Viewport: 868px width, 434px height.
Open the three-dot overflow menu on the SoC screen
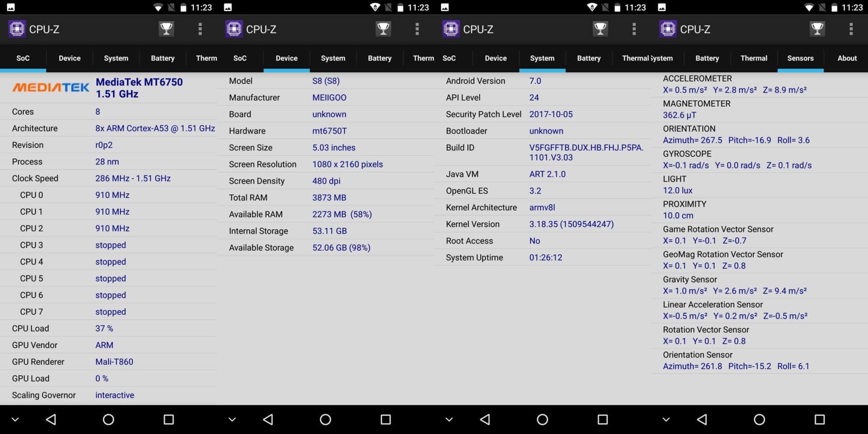pos(200,29)
